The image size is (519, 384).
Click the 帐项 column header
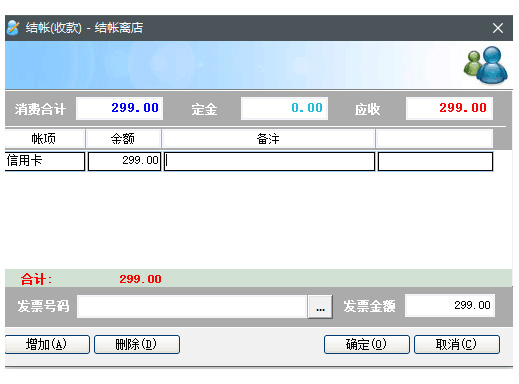click(x=45, y=139)
